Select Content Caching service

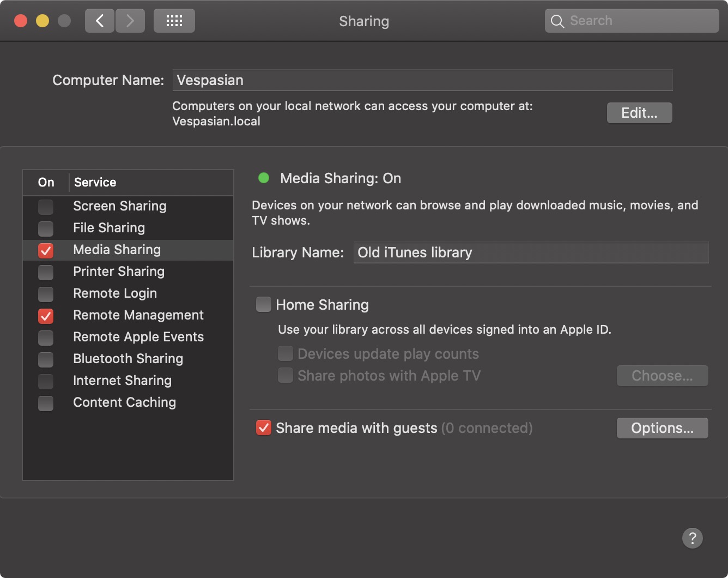[124, 402]
